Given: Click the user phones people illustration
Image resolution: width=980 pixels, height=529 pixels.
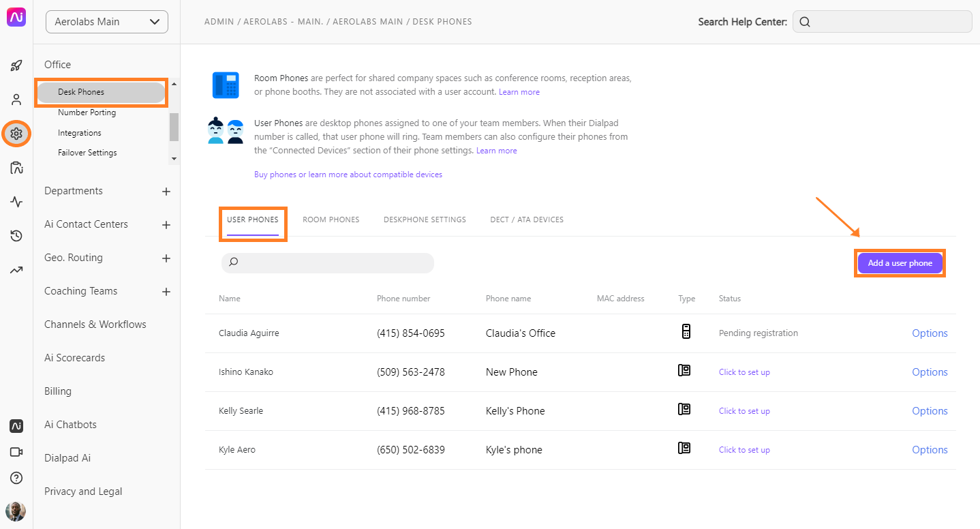Looking at the screenshot, I should tap(226, 130).
